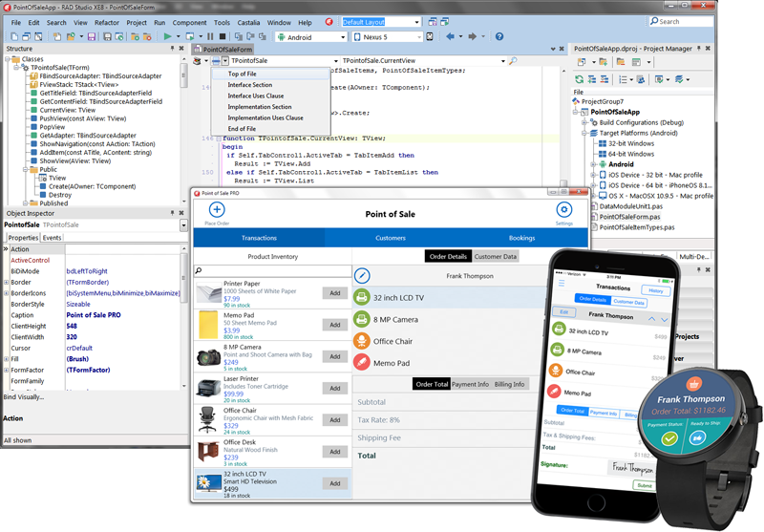
Task: Click the gray Forward arrow icon
Action: [x=472, y=36]
